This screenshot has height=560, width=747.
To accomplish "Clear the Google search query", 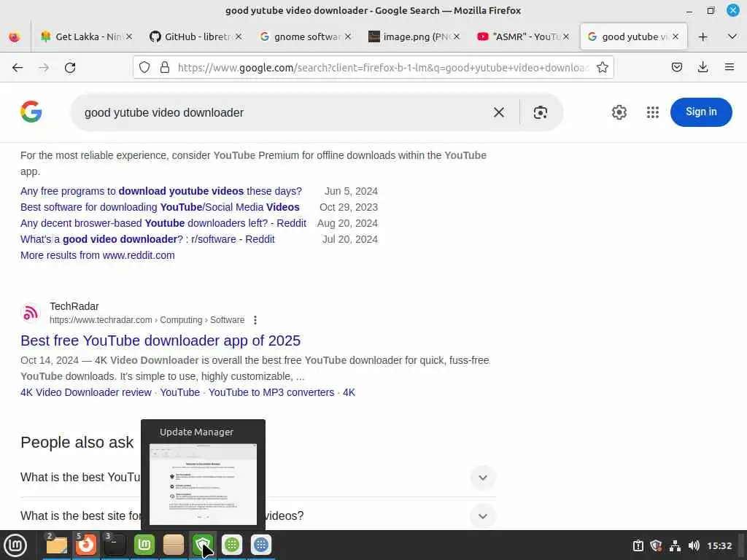I will point(499,112).
